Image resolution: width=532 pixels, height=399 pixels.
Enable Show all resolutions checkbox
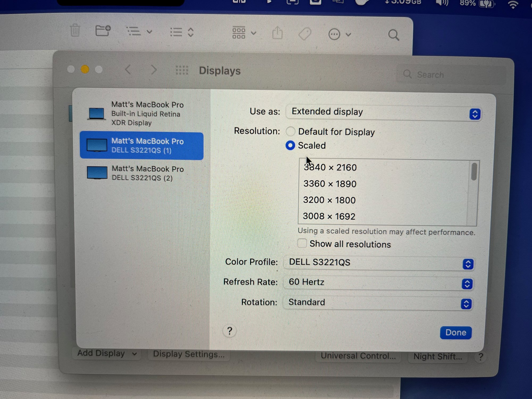tap(302, 243)
